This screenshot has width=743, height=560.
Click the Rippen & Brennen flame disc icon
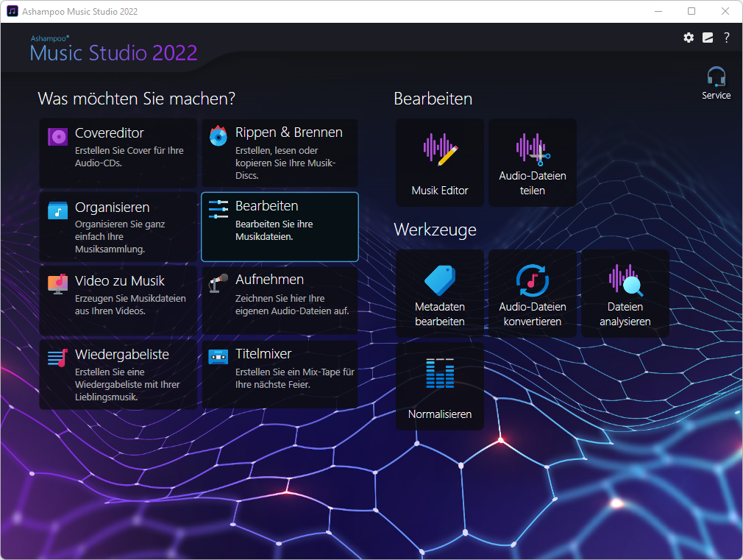pos(218,135)
